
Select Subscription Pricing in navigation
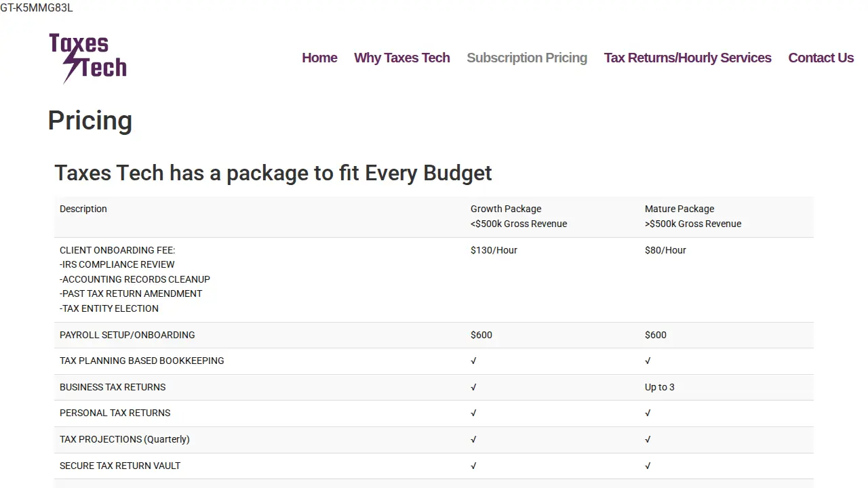[x=527, y=58]
